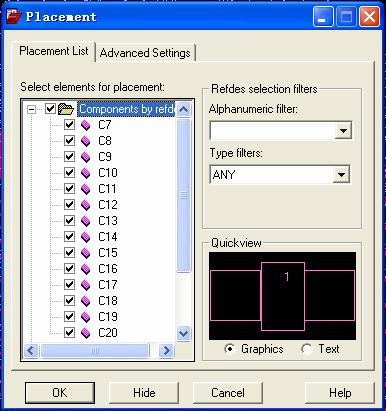Click the Placement app icon in title bar

tap(13, 16)
